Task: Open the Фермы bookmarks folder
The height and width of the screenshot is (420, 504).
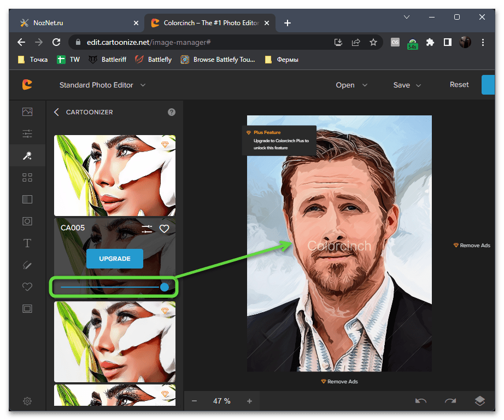Action: coord(282,60)
